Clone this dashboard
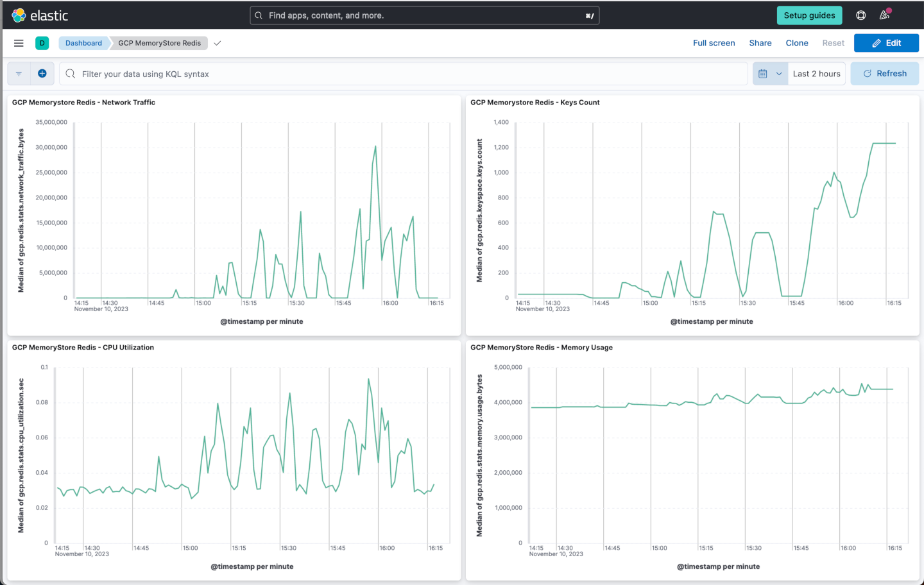This screenshot has width=924, height=585. [797, 43]
